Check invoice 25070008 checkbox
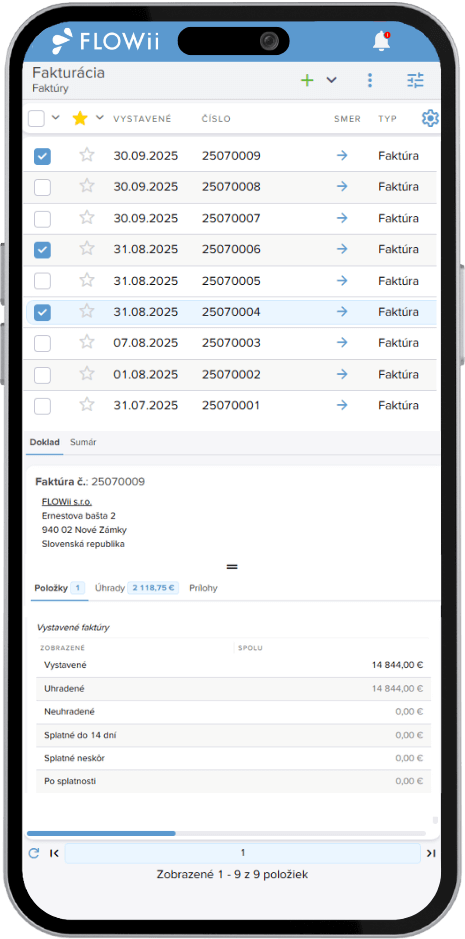The width and height of the screenshot is (465, 939). [x=42, y=188]
